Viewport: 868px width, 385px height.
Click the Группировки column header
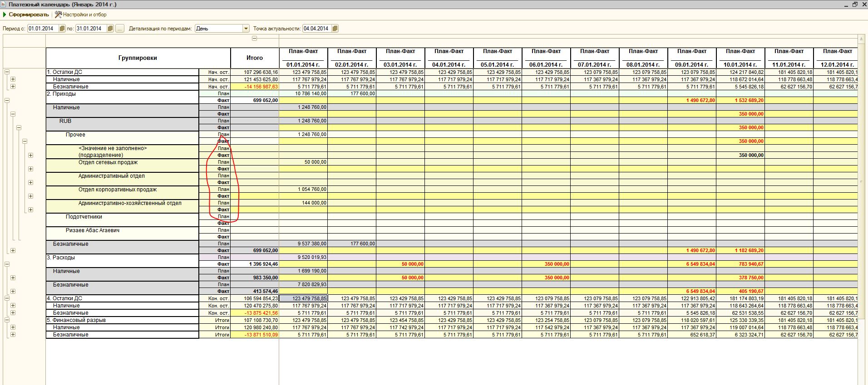point(138,58)
